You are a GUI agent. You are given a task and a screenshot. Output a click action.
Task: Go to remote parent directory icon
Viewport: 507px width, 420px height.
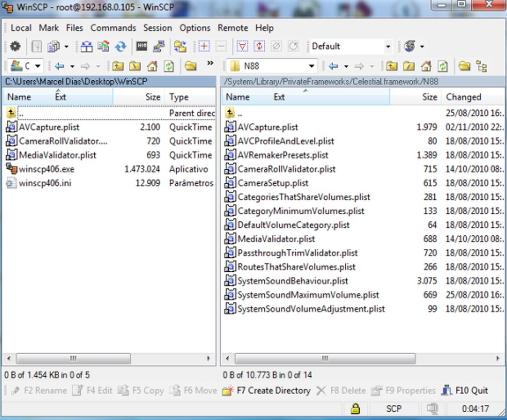coord(391,66)
